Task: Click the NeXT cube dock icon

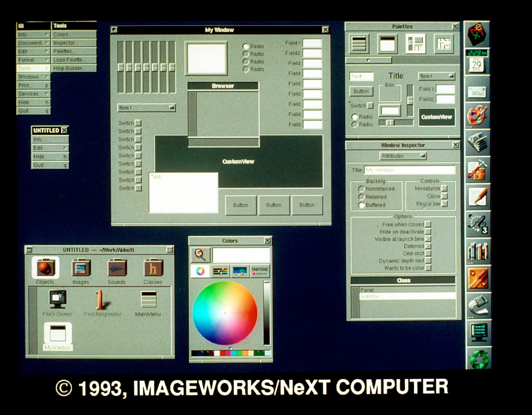Action: [x=476, y=34]
